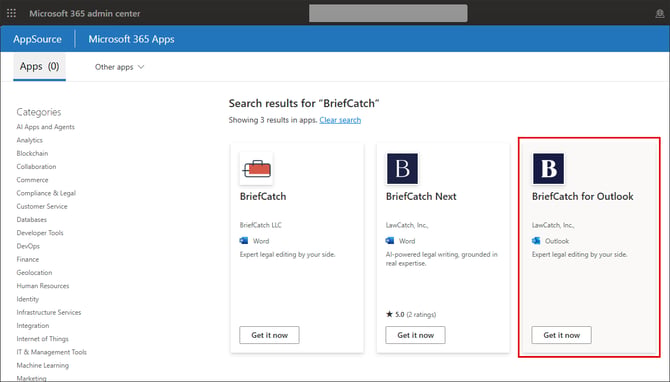Click the Outlook icon on BriefCatch for Outlook card
Viewport: 670px width, 382px height.
[536, 241]
